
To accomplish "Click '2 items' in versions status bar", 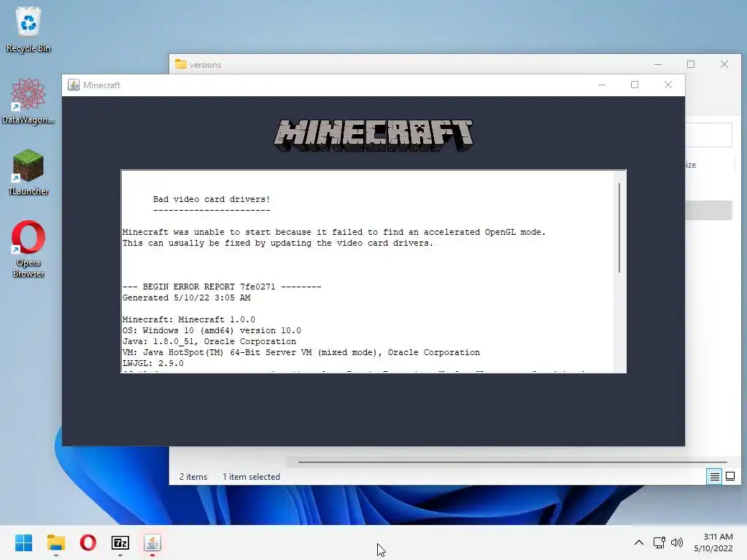I will coord(193,477).
